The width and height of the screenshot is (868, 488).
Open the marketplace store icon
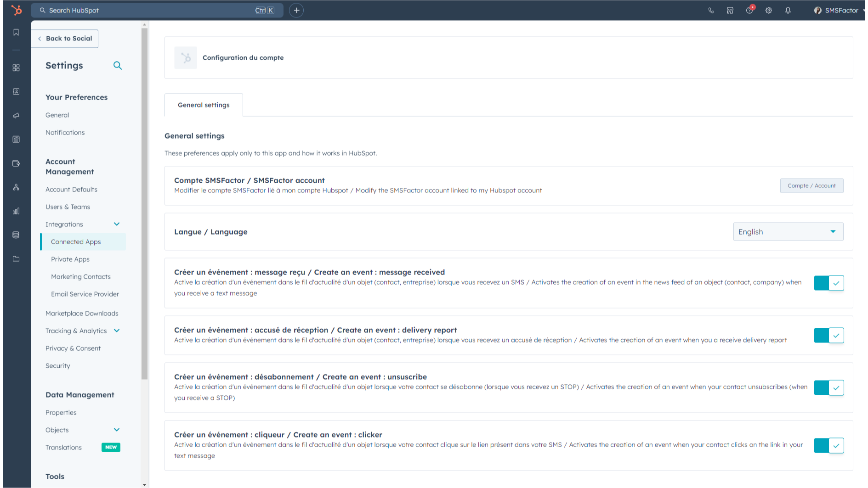(730, 10)
